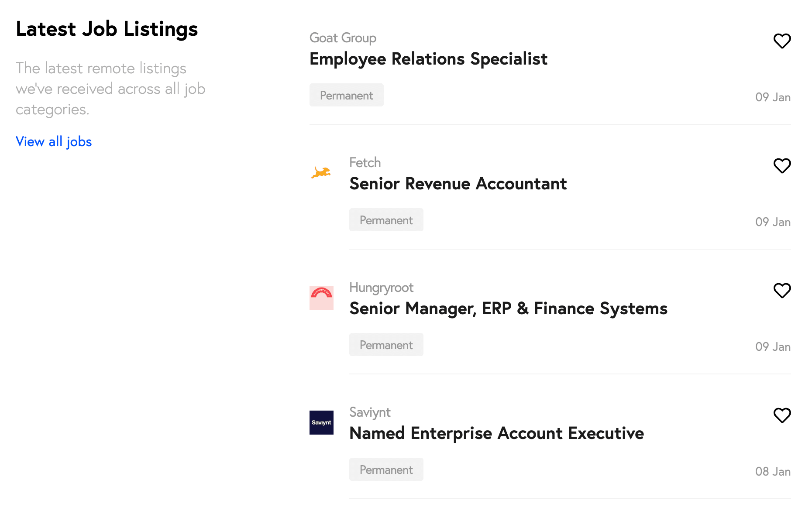This screenshot has height=514, width=812.
Task: Favorite the Employee Relations Specialist job
Action: [x=782, y=41]
